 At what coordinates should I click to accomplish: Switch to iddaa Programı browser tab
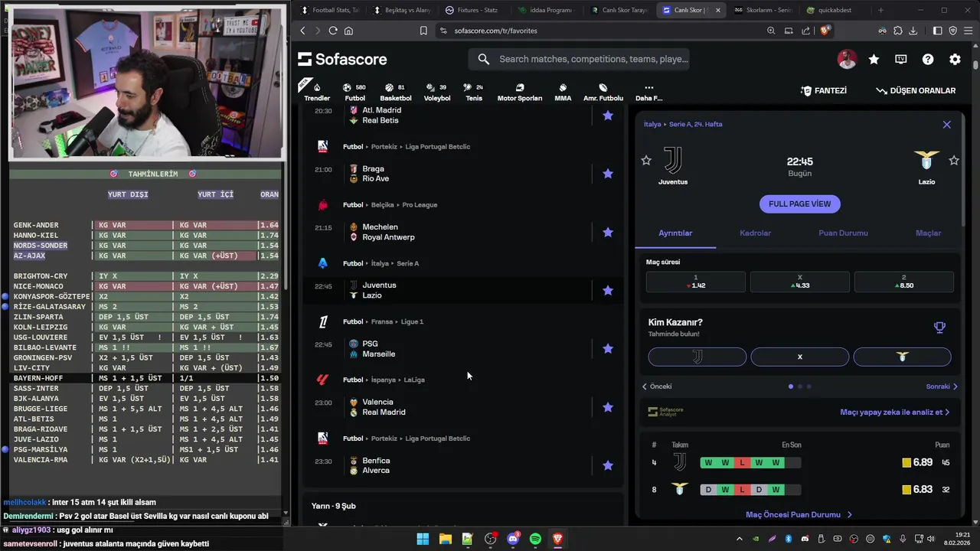point(546,10)
